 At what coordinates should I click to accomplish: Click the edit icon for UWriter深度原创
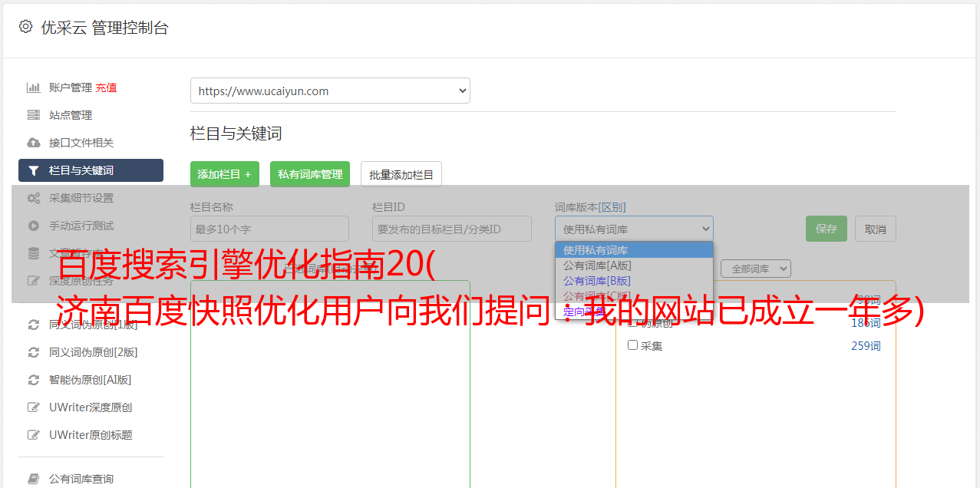(33, 407)
